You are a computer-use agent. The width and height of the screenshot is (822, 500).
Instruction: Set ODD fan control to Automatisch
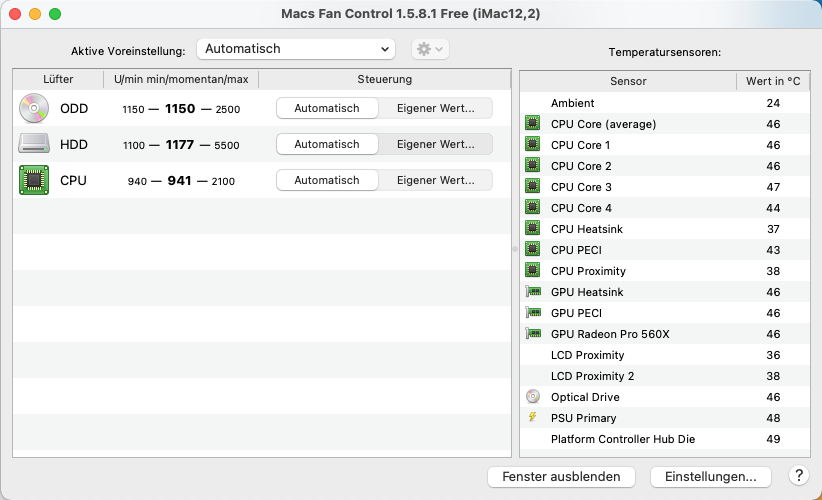click(x=327, y=108)
